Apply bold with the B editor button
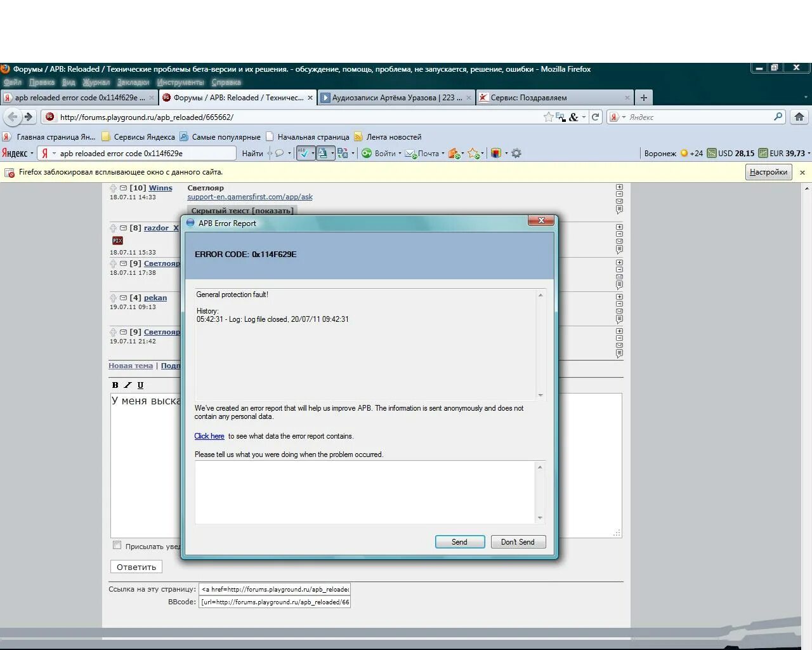The image size is (812, 650). point(115,385)
